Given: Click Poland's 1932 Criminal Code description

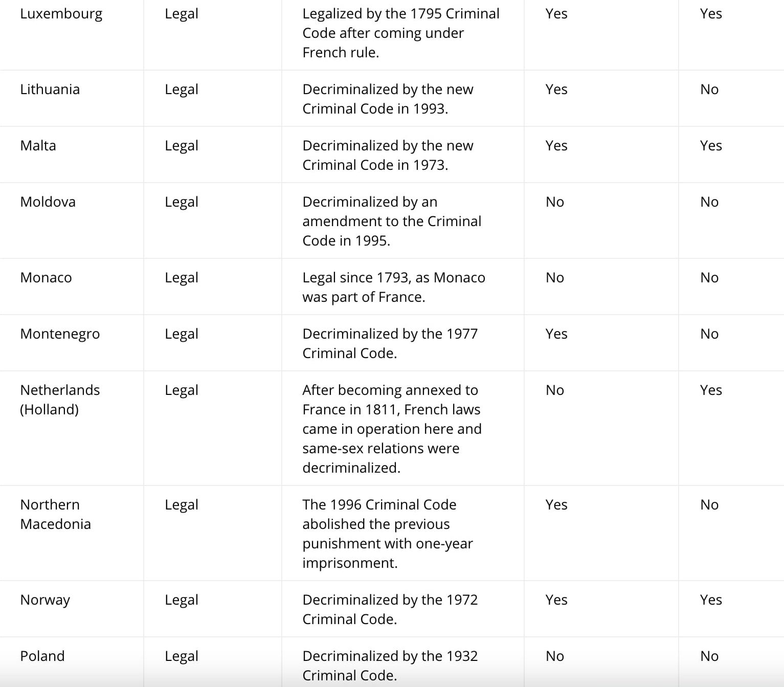Looking at the screenshot, I should 390,666.
